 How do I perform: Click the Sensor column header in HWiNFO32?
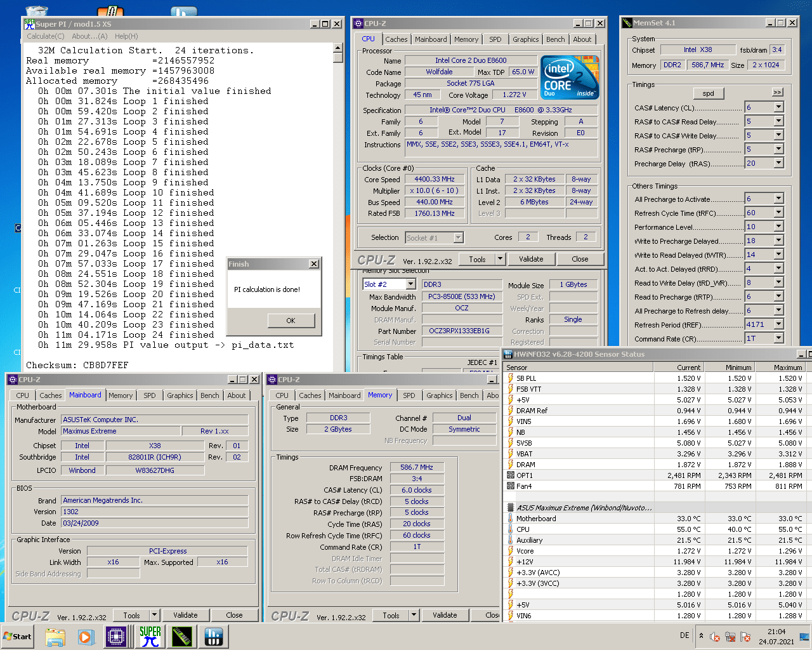pos(579,368)
